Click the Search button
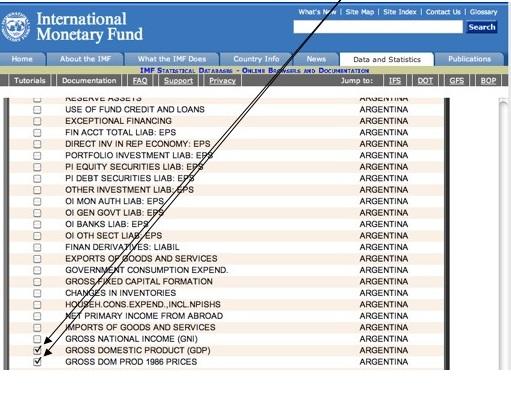Image resolution: width=511 pixels, height=394 pixels. click(482, 27)
